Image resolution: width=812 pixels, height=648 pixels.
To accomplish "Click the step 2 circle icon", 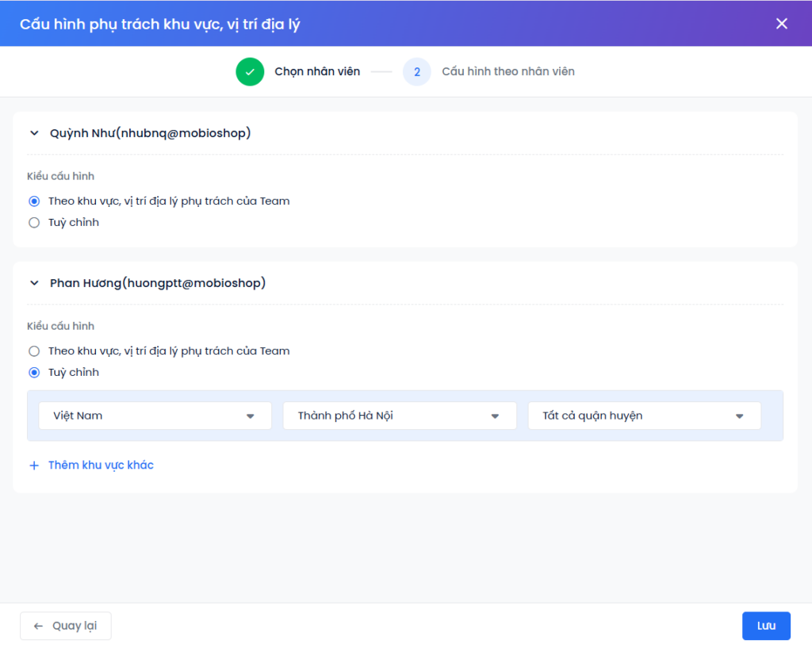I will pyautogui.click(x=417, y=71).
